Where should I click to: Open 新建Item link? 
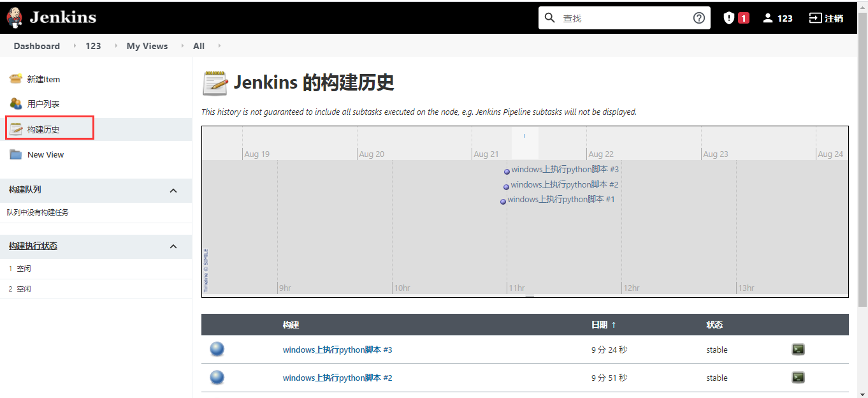[x=43, y=79]
